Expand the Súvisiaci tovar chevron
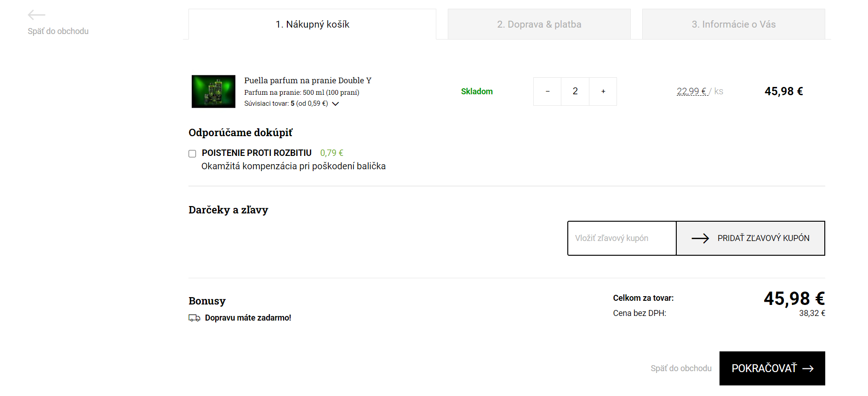This screenshot has width=868, height=396. tap(336, 104)
